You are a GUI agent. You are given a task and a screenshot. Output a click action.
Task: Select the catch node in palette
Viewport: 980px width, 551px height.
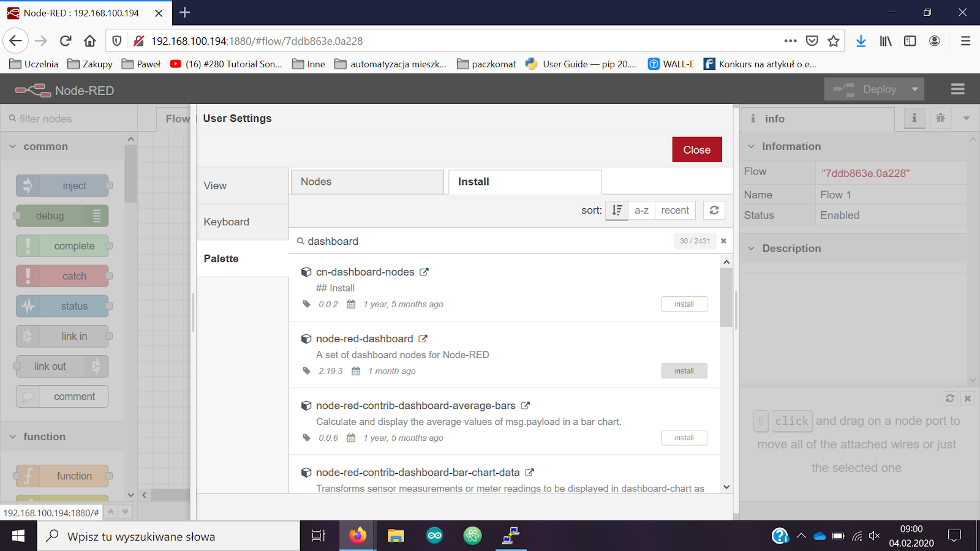[62, 276]
